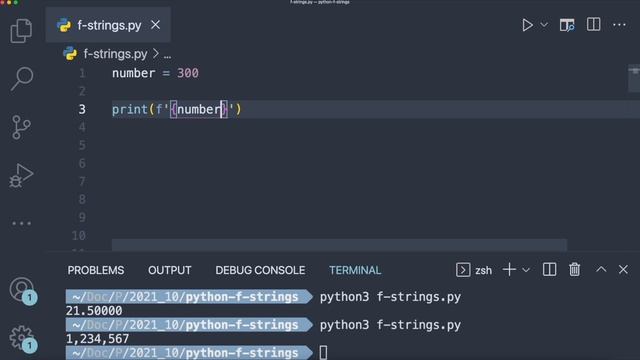Image resolution: width=640 pixels, height=360 pixels.
Task: Open the Explorer view in activity bar
Action: point(21,31)
